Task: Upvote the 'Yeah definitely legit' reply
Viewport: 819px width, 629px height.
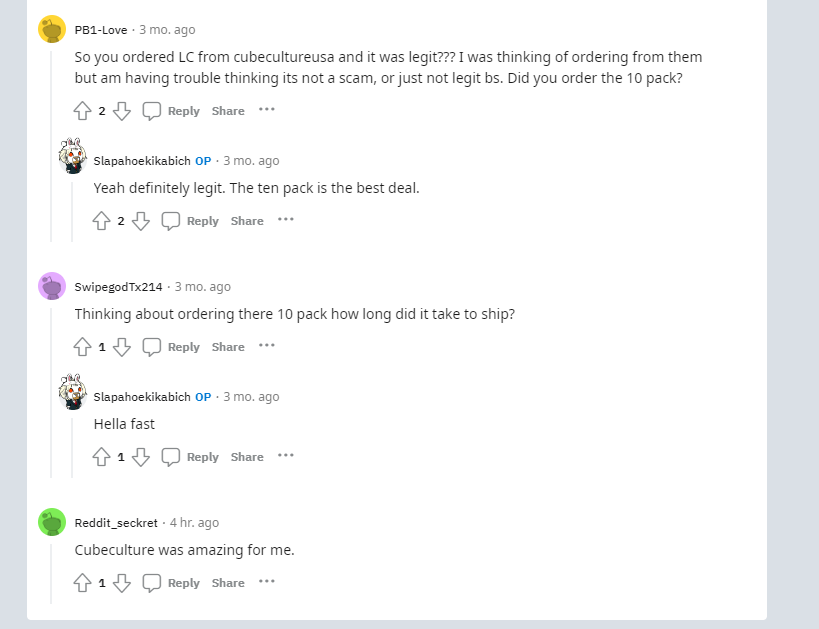Action: 101,221
